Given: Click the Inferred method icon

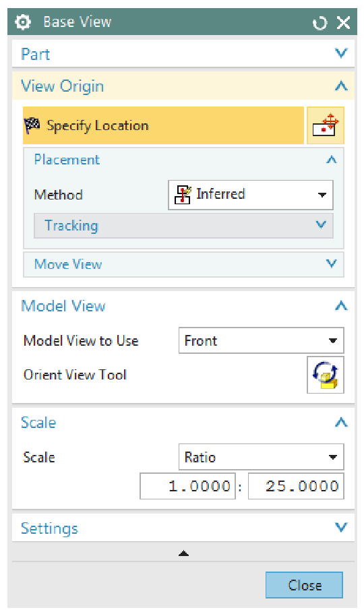Looking at the screenshot, I should [x=183, y=195].
